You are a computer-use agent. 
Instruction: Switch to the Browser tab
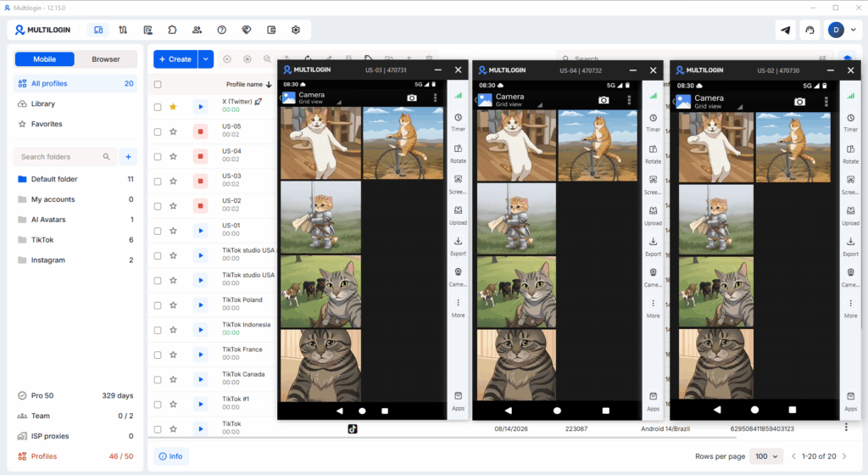click(106, 59)
